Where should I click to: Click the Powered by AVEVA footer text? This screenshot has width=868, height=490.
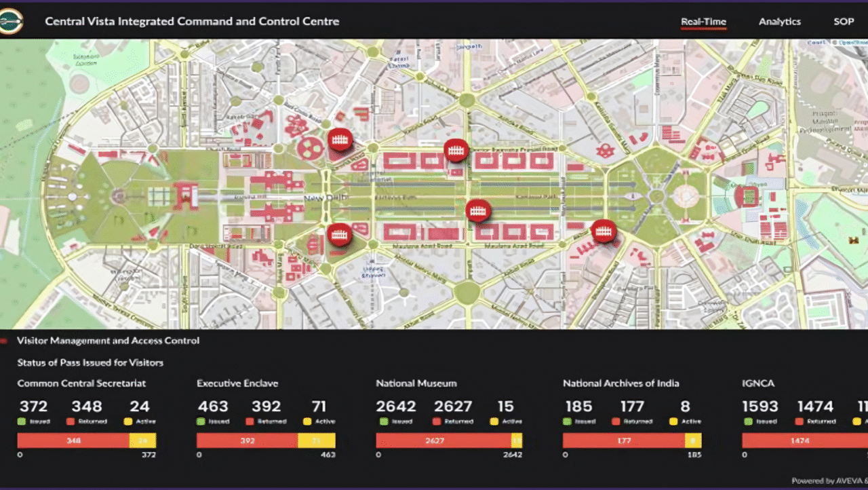point(829,480)
